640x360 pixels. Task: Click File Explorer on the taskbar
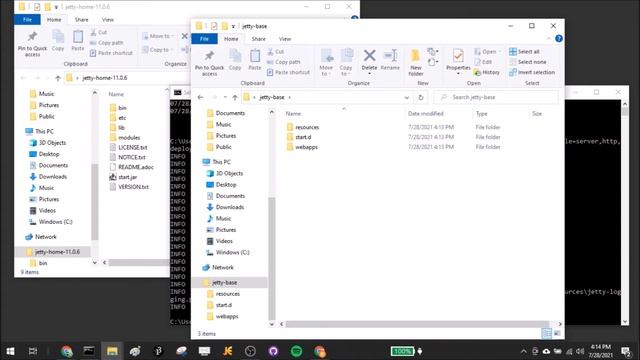tap(112, 351)
